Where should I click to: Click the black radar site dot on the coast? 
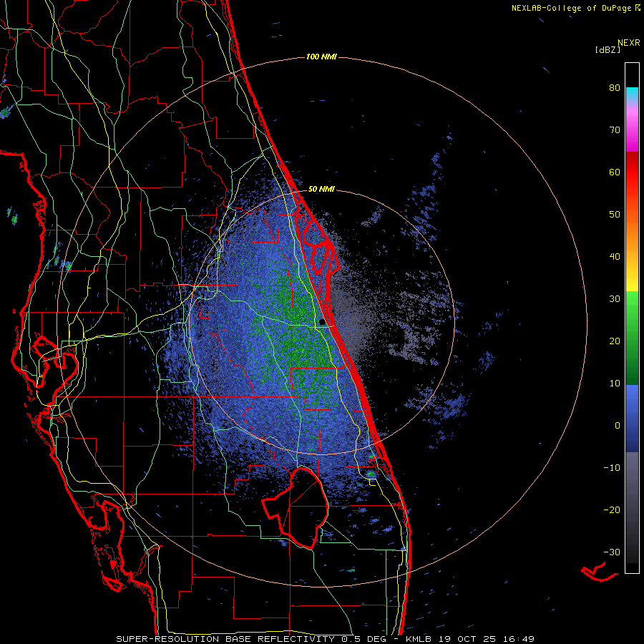321,323
